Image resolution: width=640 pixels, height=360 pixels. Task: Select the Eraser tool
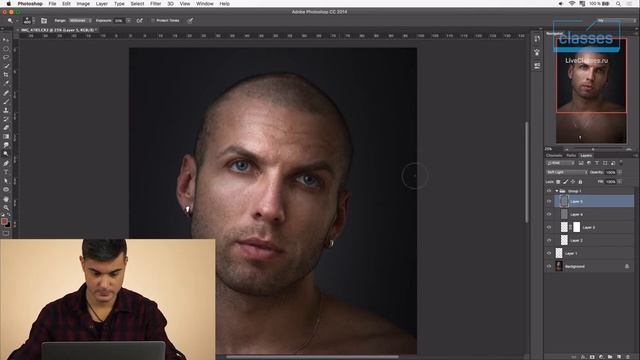coord(6,128)
